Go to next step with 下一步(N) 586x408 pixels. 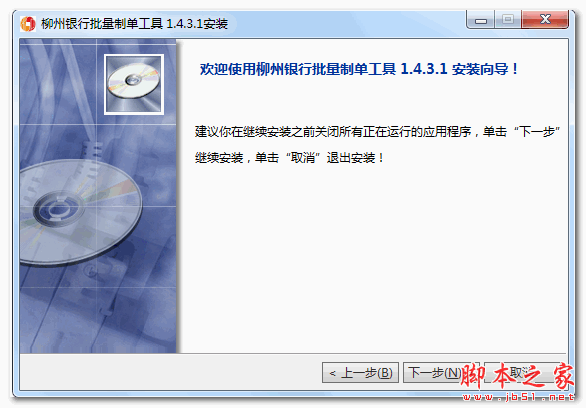[435, 373]
